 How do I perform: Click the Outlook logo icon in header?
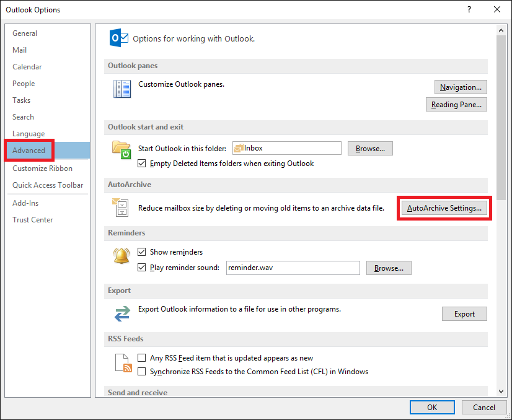[119, 38]
